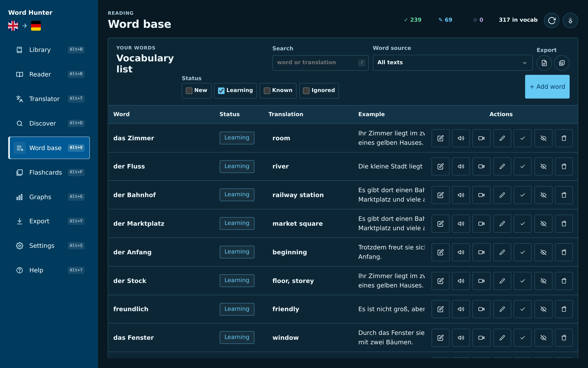588x368 pixels.
Task: Play audio for der Fluss
Action: click(x=461, y=166)
